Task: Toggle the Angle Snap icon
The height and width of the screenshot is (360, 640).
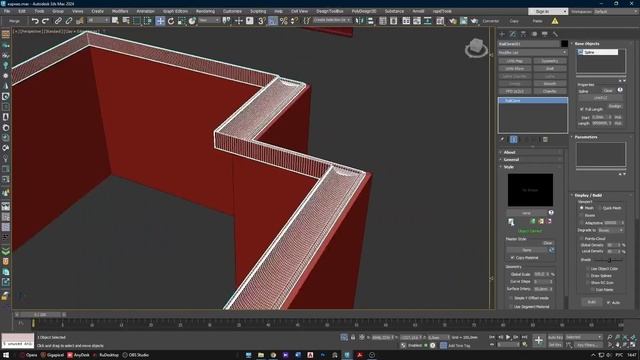Action: point(273,21)
